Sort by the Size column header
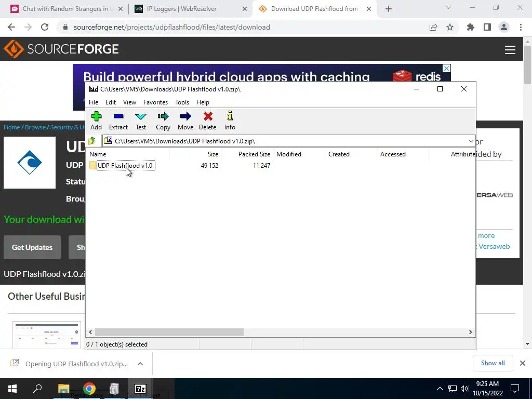Image resolution: width=532 pixels, height=399 pixels. point(195,154)
